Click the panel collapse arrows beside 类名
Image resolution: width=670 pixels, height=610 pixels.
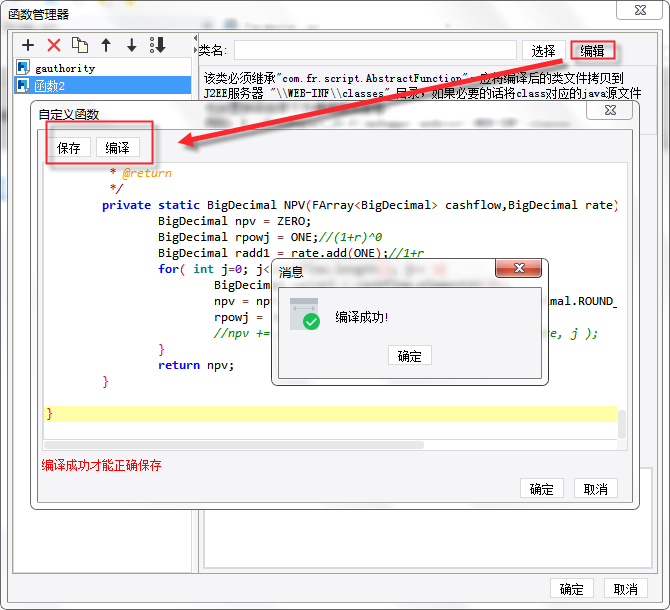(195, 44)
